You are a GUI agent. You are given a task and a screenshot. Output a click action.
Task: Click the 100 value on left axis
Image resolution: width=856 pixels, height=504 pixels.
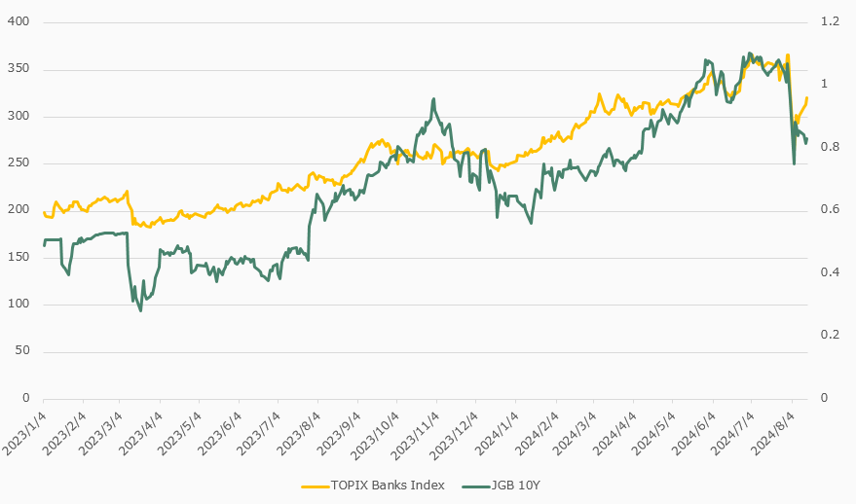(19, 305)
